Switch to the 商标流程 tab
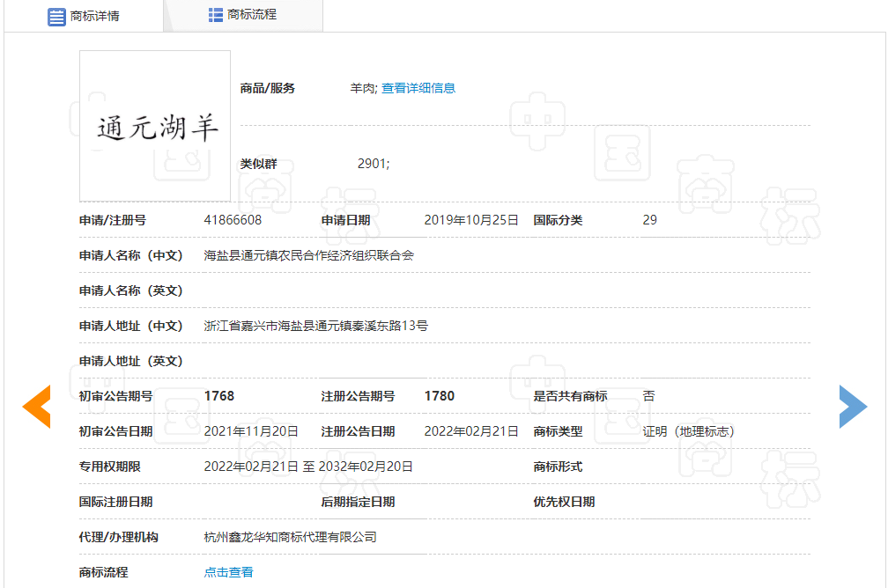 click(243, 15)
